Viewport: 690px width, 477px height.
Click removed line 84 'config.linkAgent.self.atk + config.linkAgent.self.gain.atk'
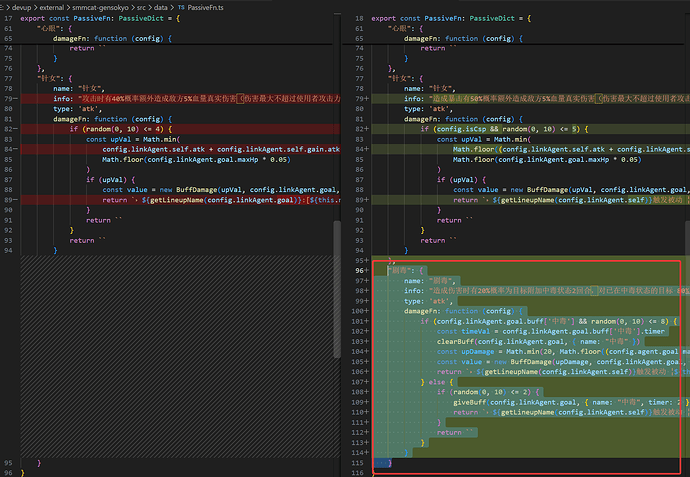point(180,149)
